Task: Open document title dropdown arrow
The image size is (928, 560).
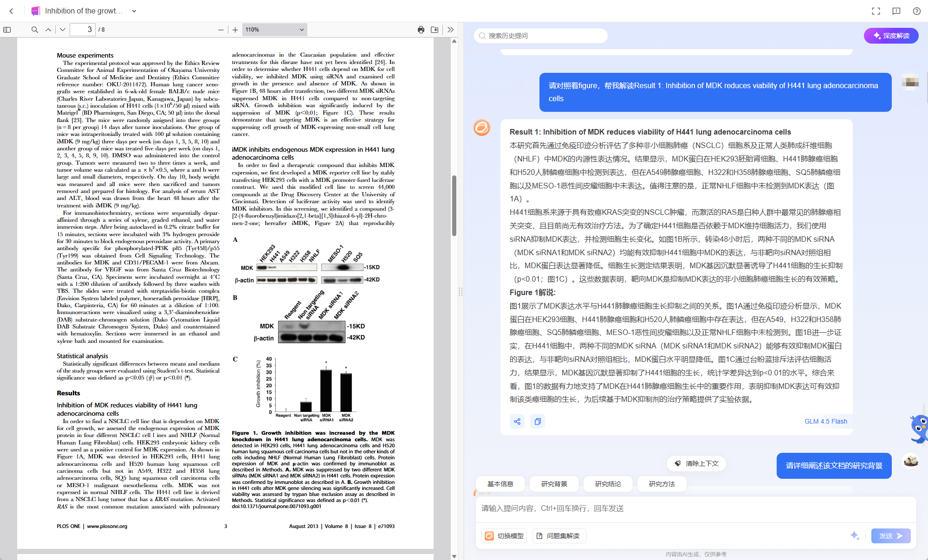Action: click(x=134, y=11)
